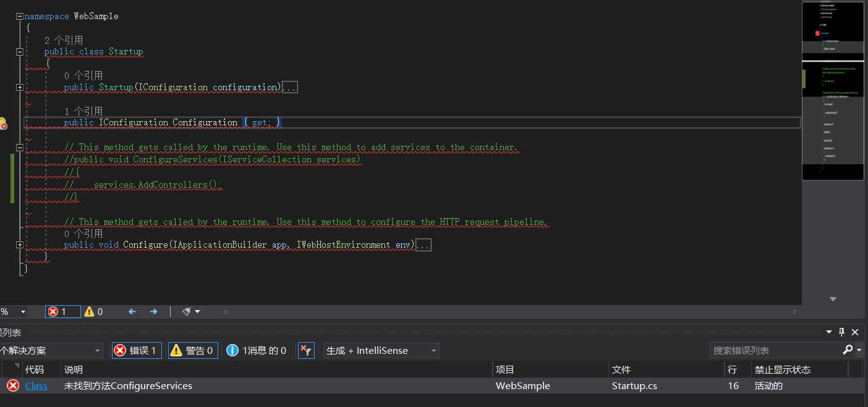Screen dimensions: 868x407
Task: Toggle the 错误 1 filter button
Action: coord(137,351)
